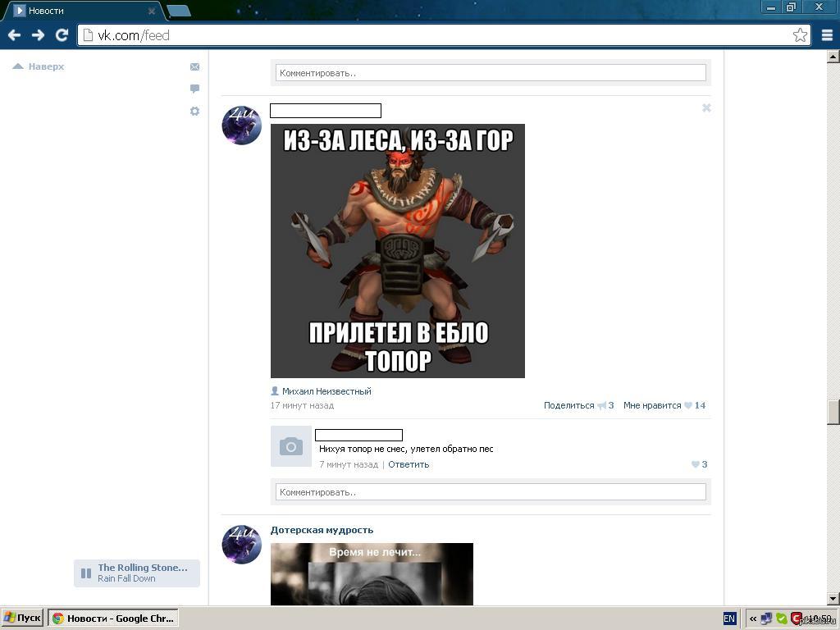
Task: Open commenter's camera placeholder avatar
Action: pyautogui.click(x=291, y=446)
